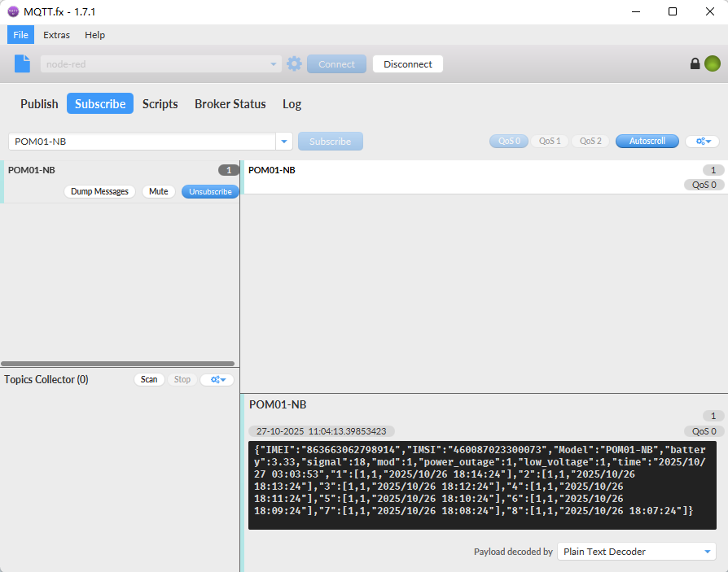The image size is (728, 572).
Task: Open subscribe options gear dropdown next to Autoscroll
Action: coord(703,141)
